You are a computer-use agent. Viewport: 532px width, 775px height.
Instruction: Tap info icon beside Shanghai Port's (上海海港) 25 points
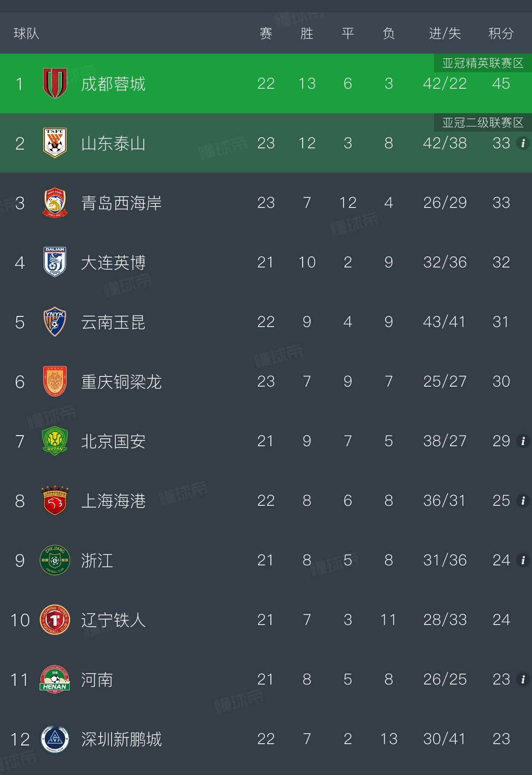pyautogui.click(x=523, y=500)
